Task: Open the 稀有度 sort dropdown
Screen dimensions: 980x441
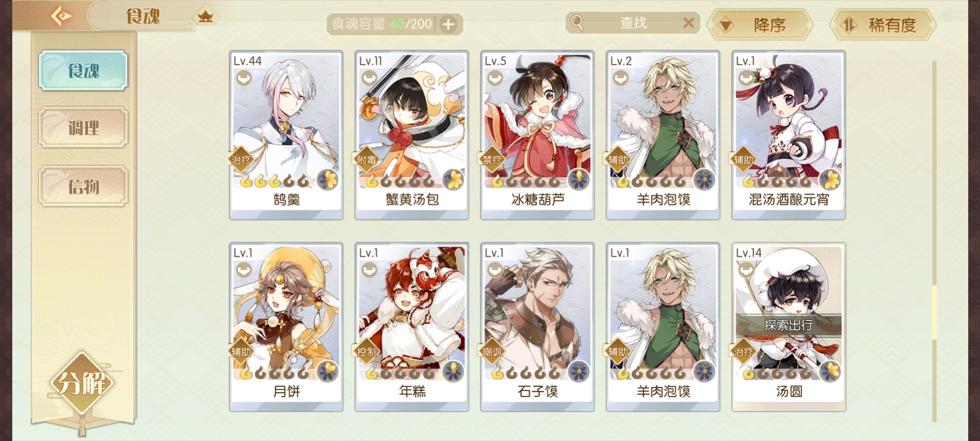Action: click(x=883, y=25)
